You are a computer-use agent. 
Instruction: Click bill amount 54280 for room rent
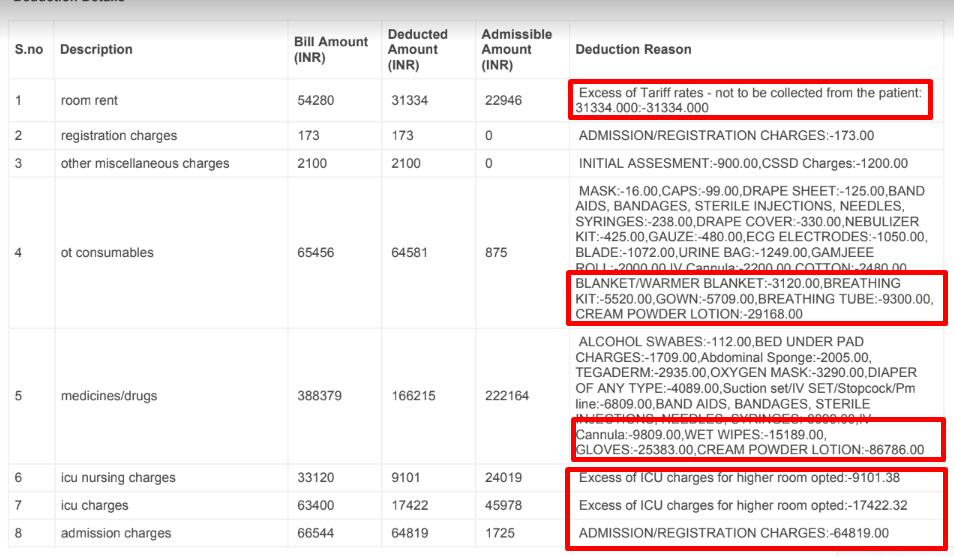(316, 100)
